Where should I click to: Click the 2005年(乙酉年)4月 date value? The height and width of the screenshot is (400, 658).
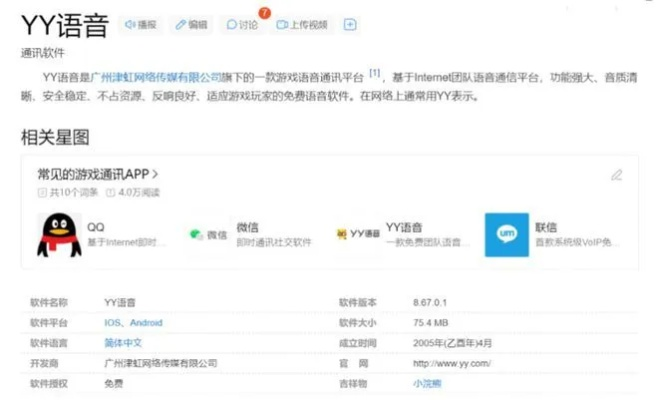click(x=452, y=343)
